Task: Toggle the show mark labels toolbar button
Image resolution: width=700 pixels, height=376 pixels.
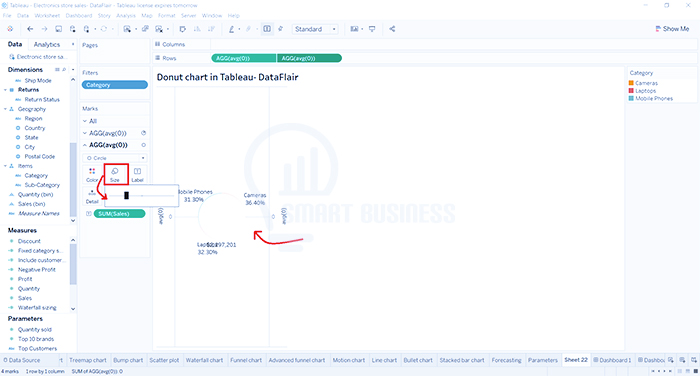Action: [267, 29]
